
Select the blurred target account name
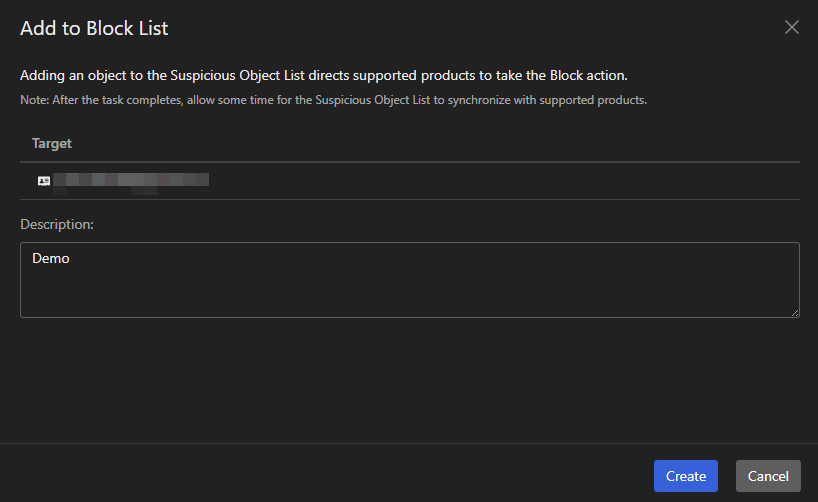[x=130, y=181]
